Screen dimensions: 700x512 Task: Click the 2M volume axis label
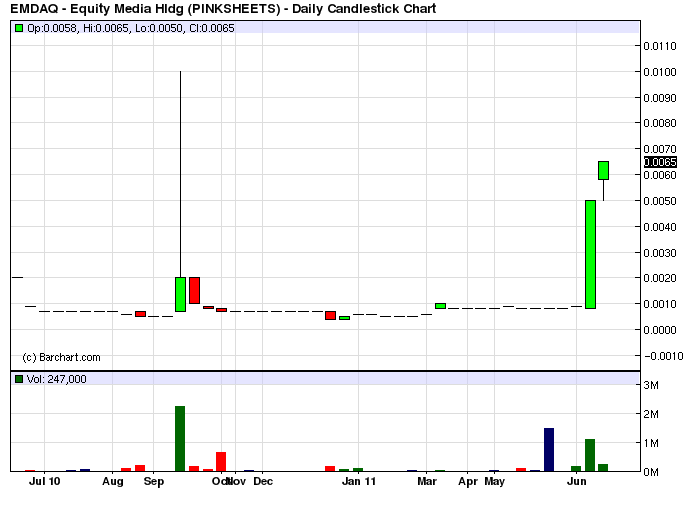click(x=651, y=414)
